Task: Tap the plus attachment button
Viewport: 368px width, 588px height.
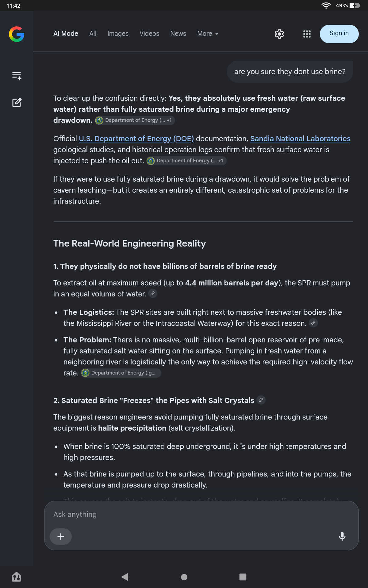Action: 61,537
